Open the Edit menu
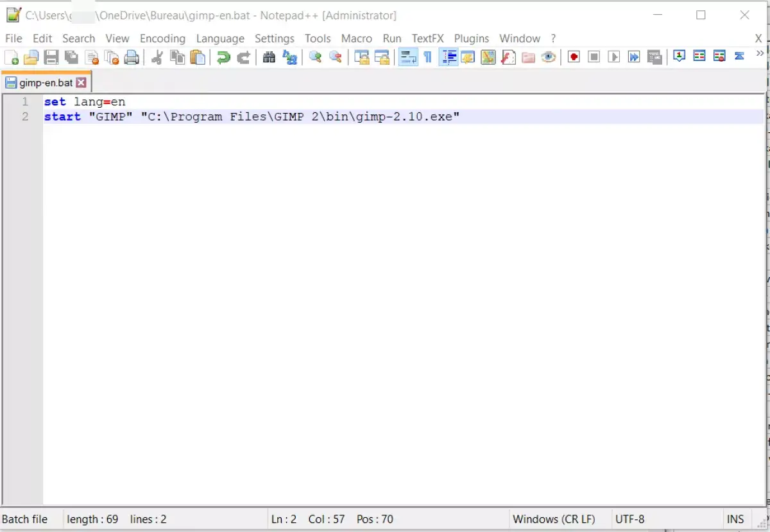The height and width of the screenshot is (532, 770). pyautogui.click(x=42, y=39)
